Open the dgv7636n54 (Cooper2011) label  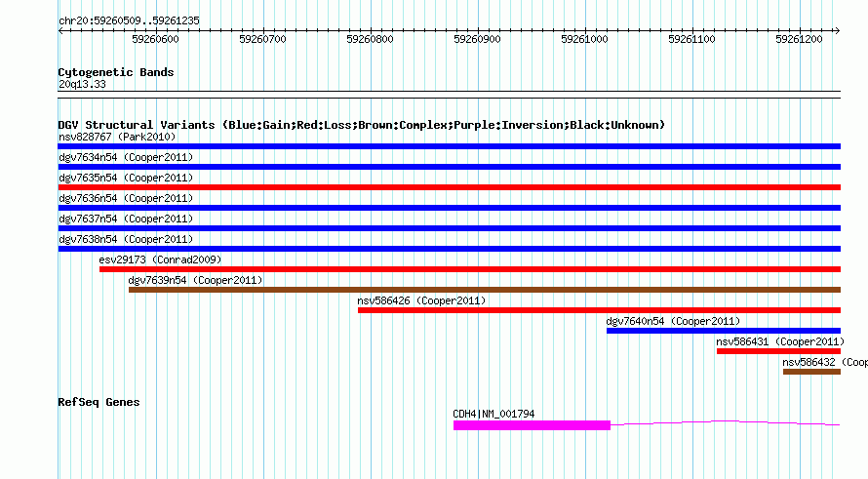point(126,198)
